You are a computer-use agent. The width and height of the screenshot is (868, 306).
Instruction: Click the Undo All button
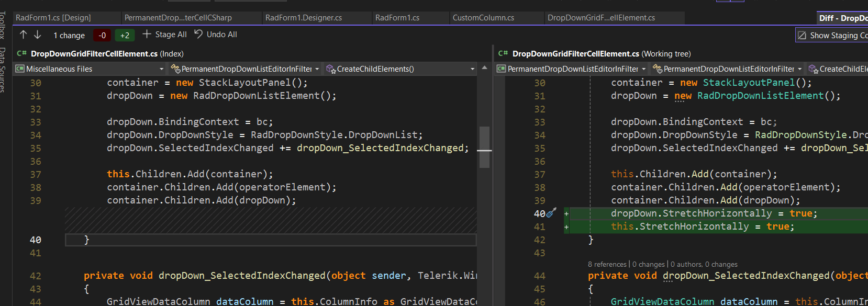click(x=215, y=35)
